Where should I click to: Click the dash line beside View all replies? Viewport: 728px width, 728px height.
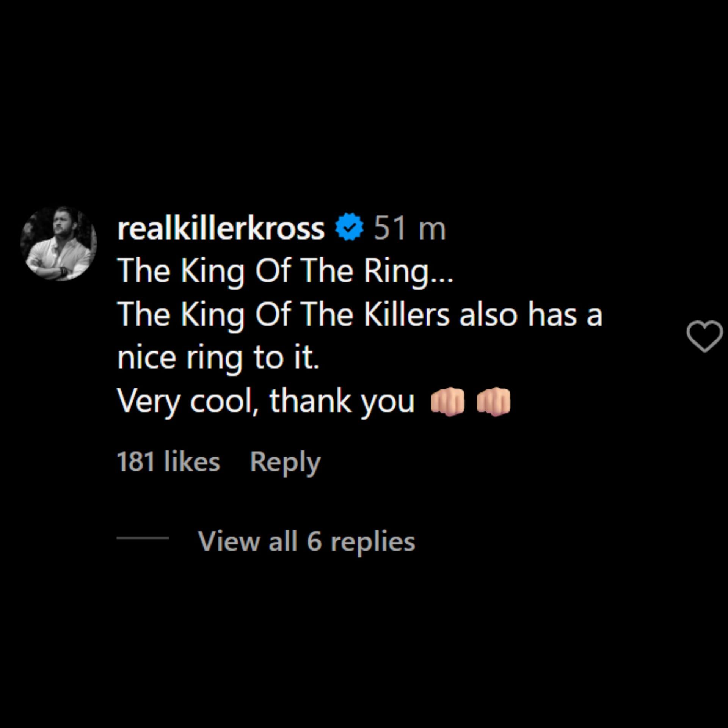[x=143, y=538]
